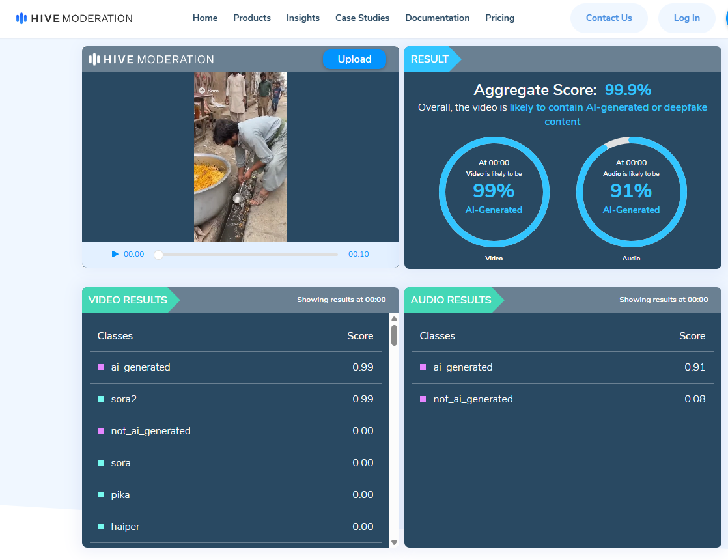Image resolution: width=728 pixels, height=560 pixels.
Task: Click the teal sora2 class marker
Action: coord(100,399)
